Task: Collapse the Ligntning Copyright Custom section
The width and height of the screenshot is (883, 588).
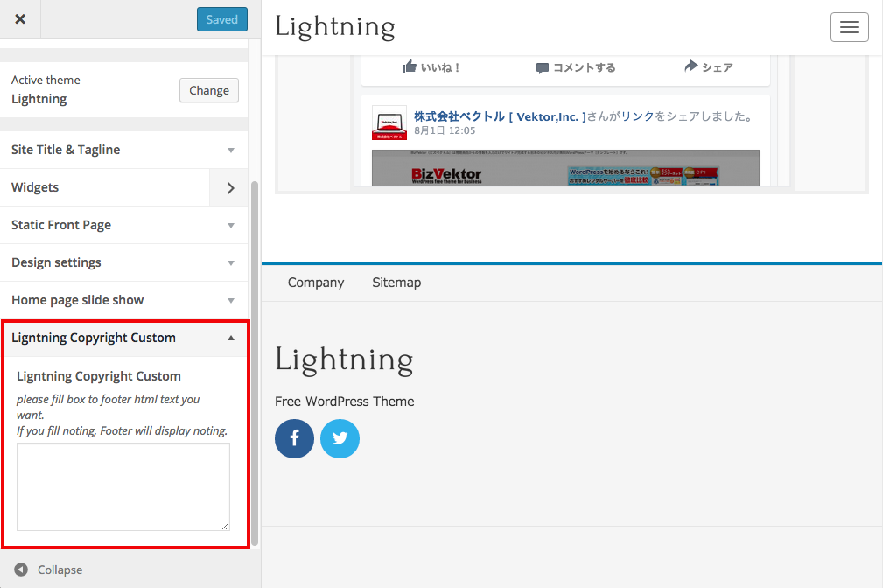Action: 124,338
